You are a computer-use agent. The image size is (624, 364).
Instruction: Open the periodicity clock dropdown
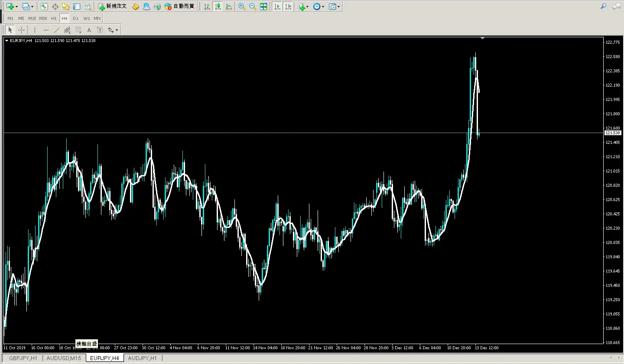pos(323,7)
